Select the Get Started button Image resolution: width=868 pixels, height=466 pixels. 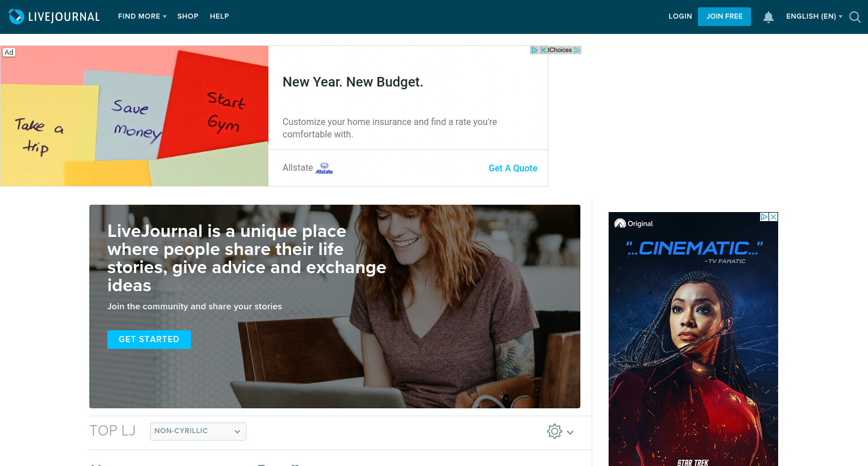pos(149,339)
